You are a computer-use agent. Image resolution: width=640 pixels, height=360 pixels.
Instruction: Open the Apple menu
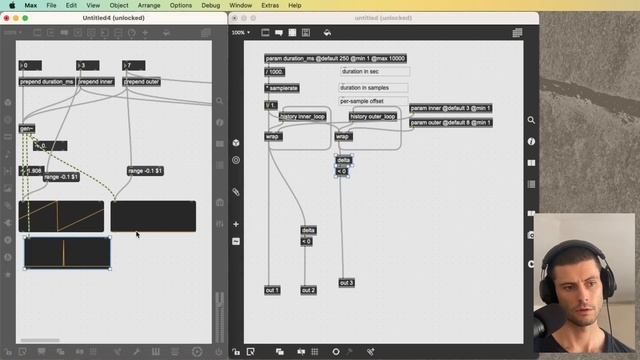coord(12,5)
